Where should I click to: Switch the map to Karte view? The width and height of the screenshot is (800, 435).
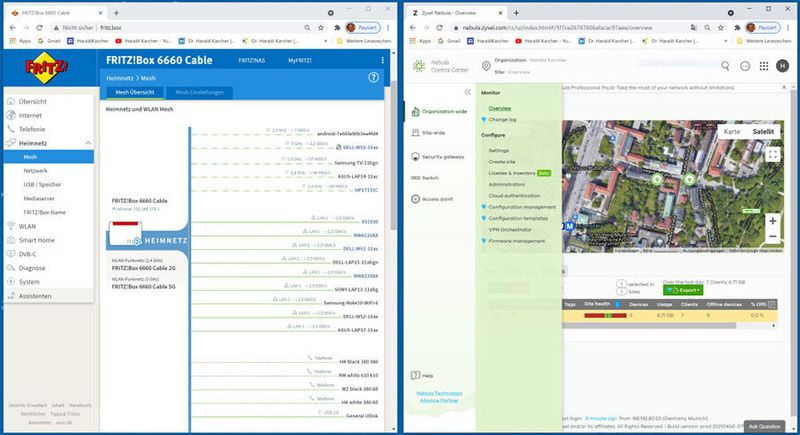[732, 132]
